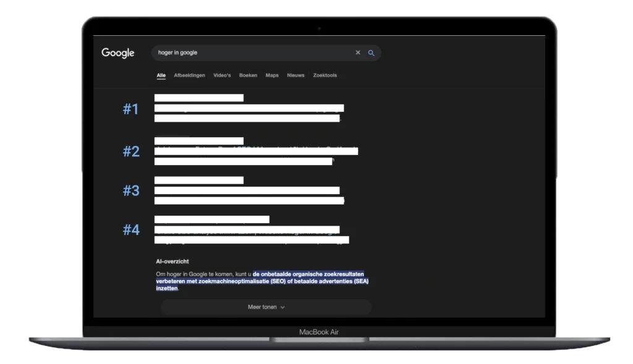This screenshot has height=364, width=633.
Task: Select the Alle tab
Action: click(161, 75)
